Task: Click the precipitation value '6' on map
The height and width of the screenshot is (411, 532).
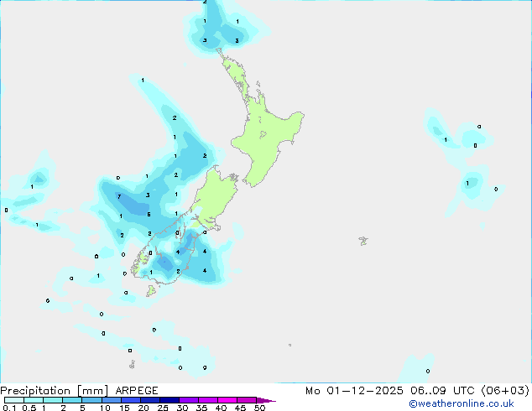Action: [x=149, y=215]
